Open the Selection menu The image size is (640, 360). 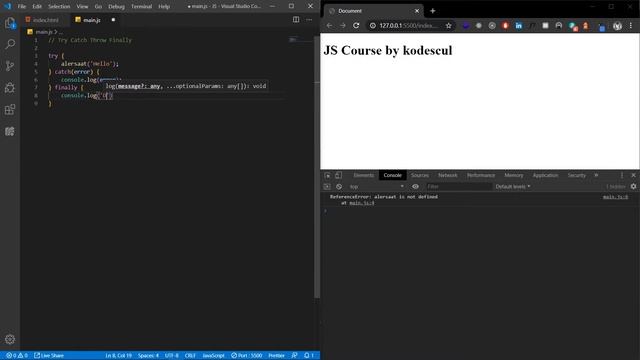[59, 7]
